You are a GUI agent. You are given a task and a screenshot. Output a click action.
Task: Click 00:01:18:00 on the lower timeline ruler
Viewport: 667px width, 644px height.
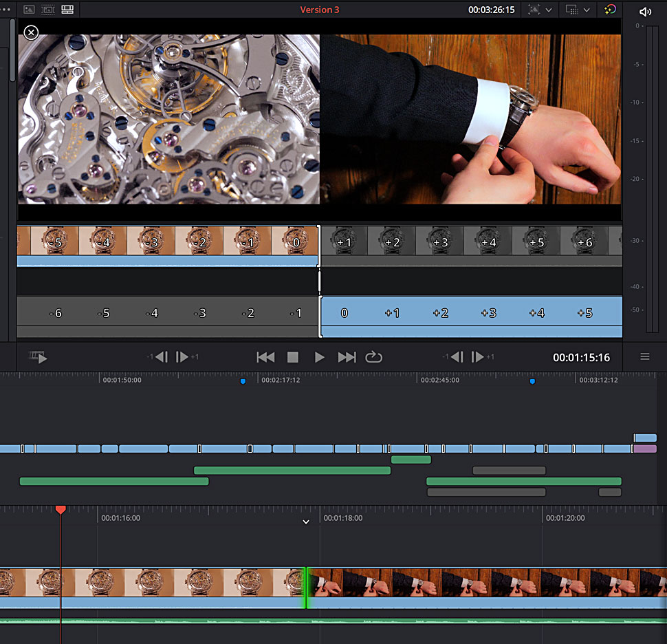point(343,518)
